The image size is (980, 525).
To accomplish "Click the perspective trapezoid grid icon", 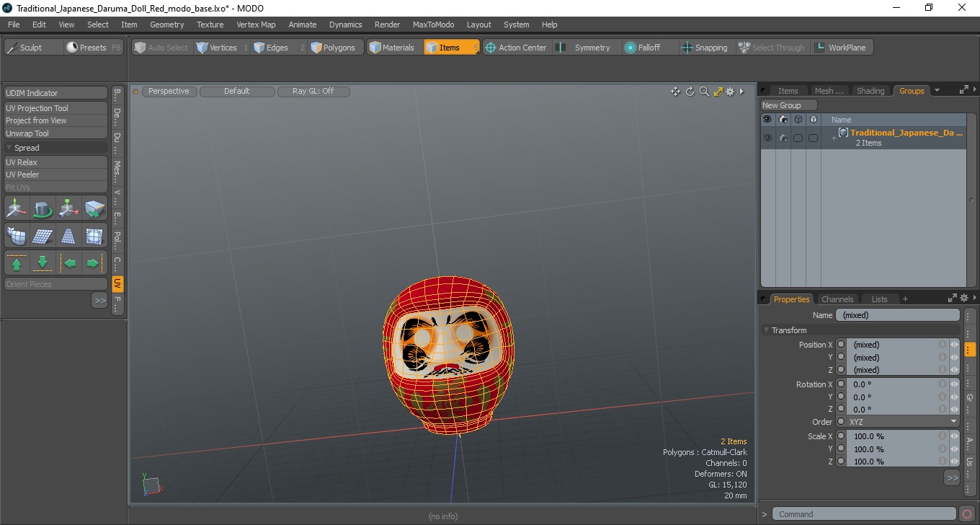I will click(x=69, y=236).
